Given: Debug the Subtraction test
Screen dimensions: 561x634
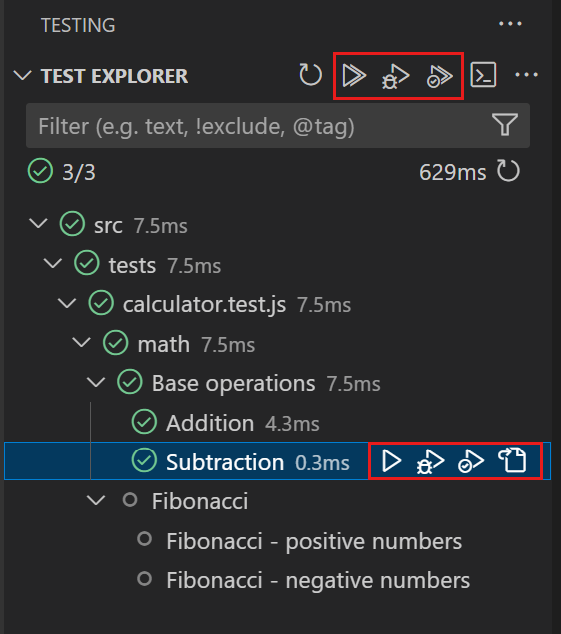Looking at the screenshot, I should tap(430, 462).
